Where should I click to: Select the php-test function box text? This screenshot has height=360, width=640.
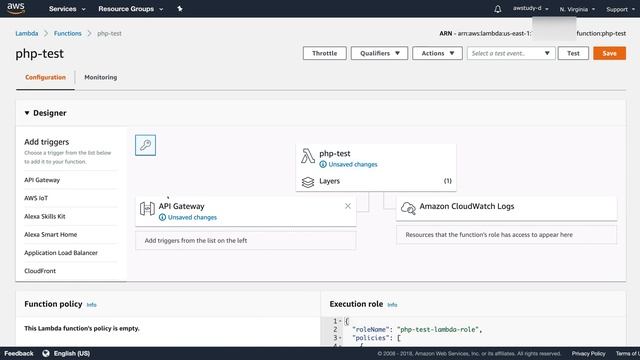pos(335,153)
